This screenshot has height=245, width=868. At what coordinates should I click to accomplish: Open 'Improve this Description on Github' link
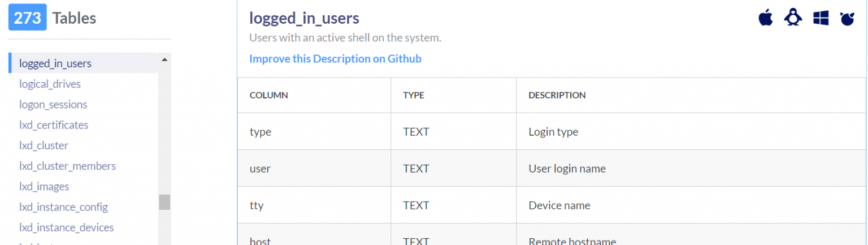[335, 59]
